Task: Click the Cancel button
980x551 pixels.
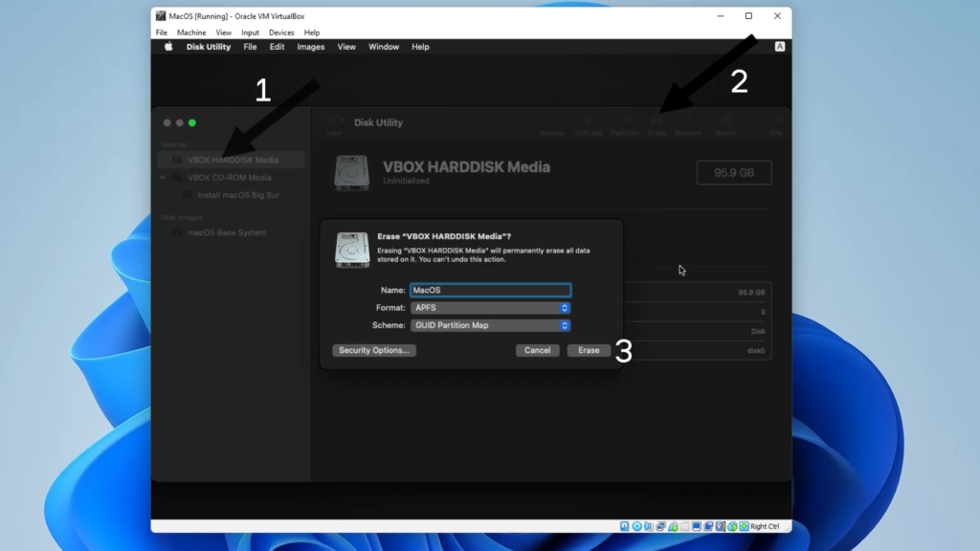Action: [x=538, y=350]
